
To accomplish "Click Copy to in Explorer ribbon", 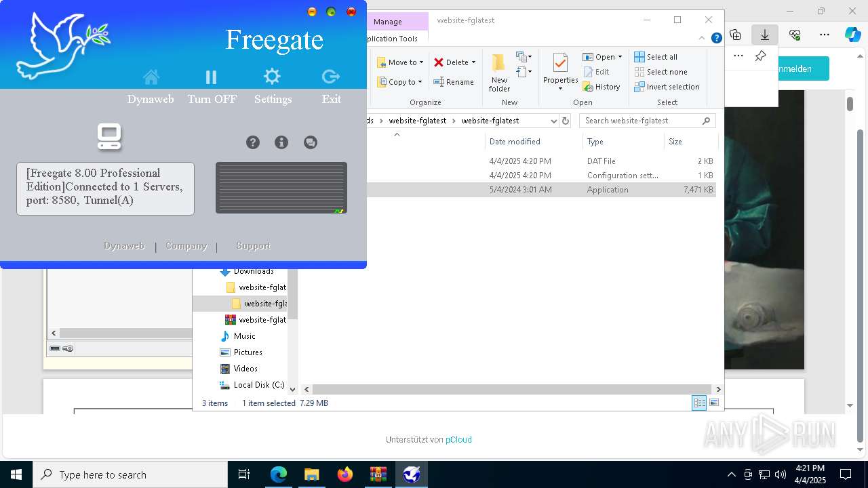I will coord(400,82).
